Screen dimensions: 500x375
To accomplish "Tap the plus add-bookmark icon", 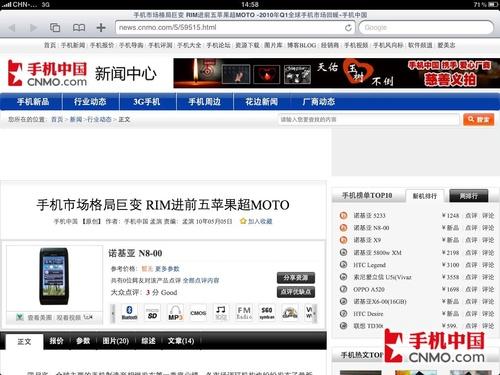I will [x=101, y=27].
